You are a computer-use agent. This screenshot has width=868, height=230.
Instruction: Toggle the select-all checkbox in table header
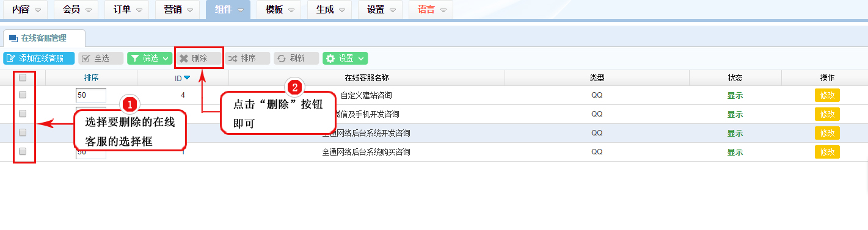[23, 77]
